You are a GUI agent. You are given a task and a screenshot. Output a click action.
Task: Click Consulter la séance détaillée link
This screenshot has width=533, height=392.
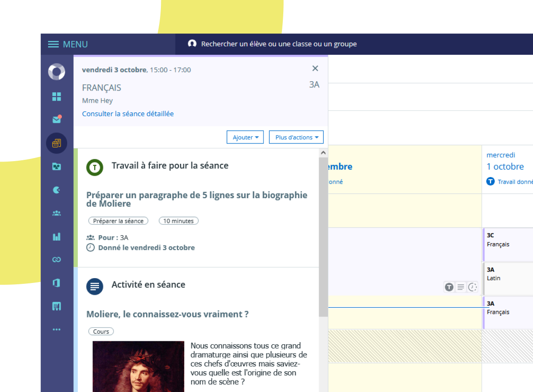pos(128,113)
